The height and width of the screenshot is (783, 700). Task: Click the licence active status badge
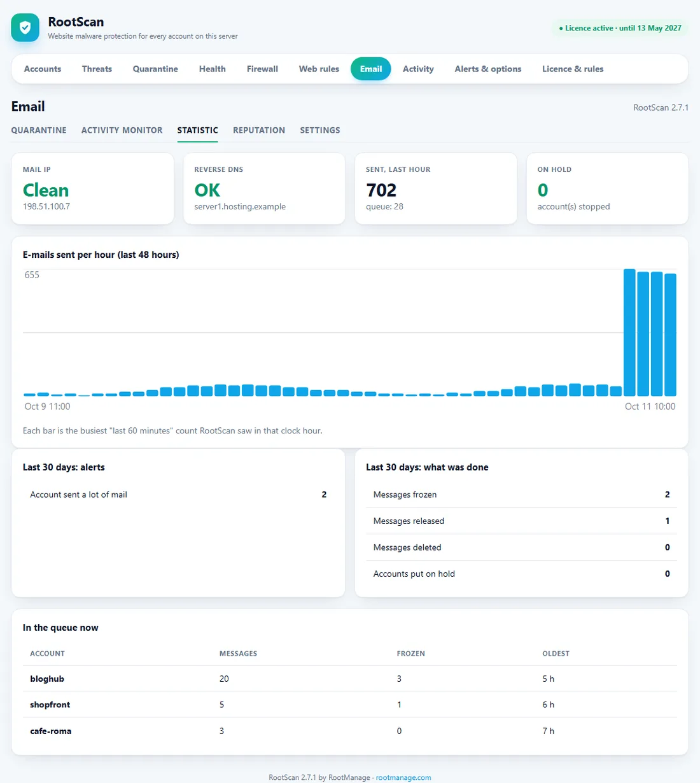tap(620, 28)
